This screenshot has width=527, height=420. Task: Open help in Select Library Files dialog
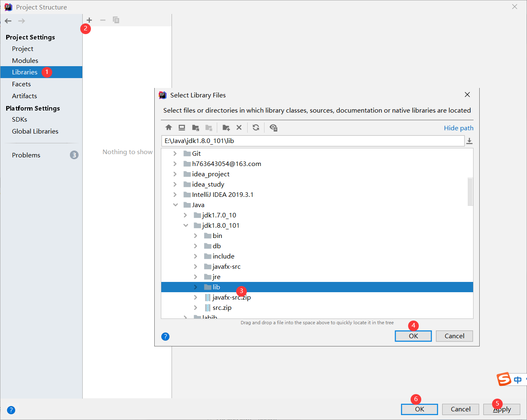165,337
